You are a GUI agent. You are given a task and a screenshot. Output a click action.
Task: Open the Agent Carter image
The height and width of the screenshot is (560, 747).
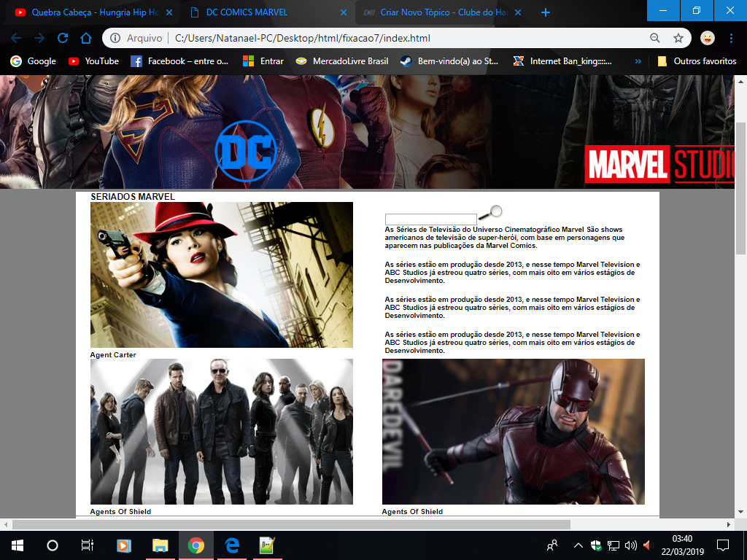point(222,275)
